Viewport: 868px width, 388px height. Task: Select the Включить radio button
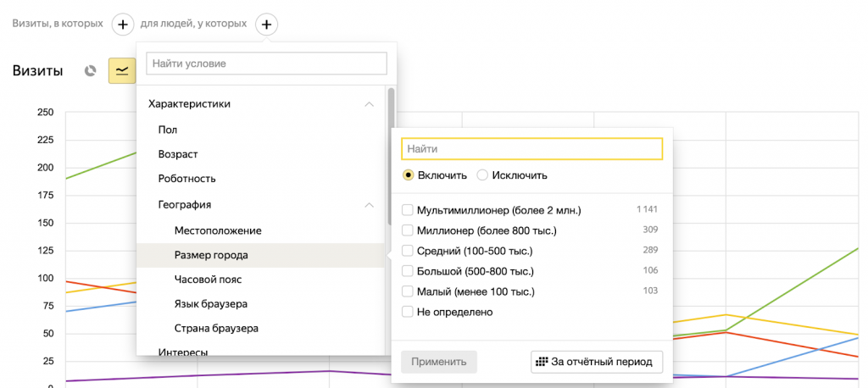408,175
